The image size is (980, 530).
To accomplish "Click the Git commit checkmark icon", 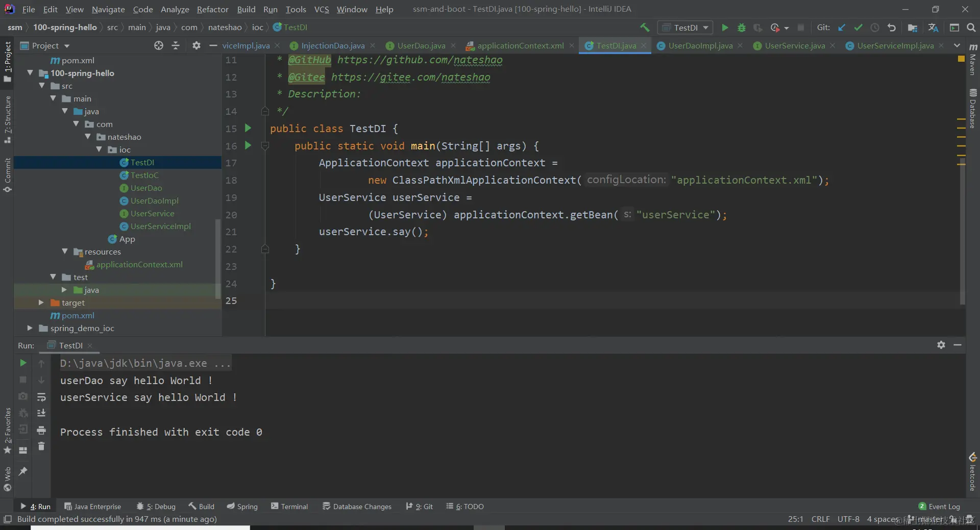I will [858, 28].
